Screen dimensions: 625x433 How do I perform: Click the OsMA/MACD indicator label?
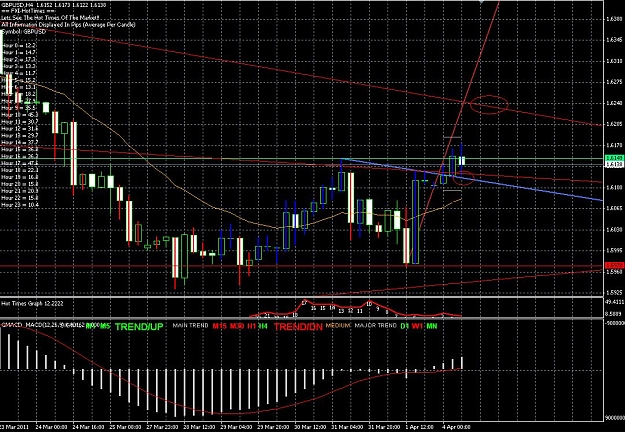coord(42,326)
